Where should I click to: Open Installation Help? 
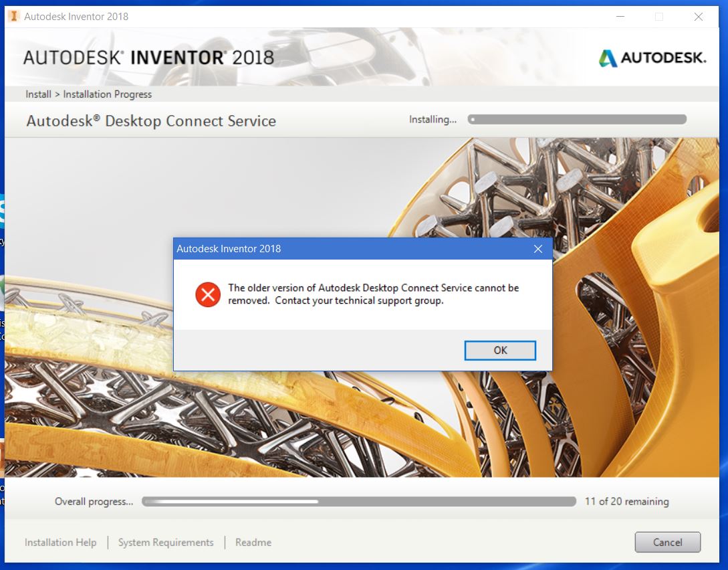[60, 542]
